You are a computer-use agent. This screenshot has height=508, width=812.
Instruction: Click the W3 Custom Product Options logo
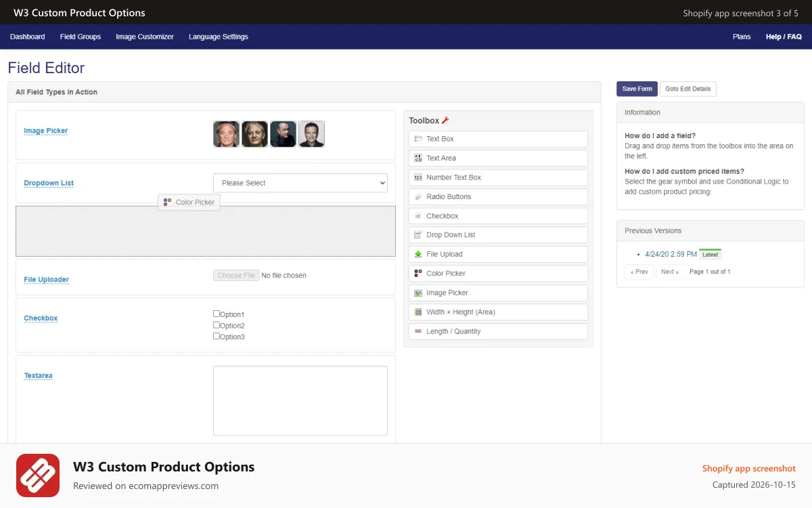(38, 475)
